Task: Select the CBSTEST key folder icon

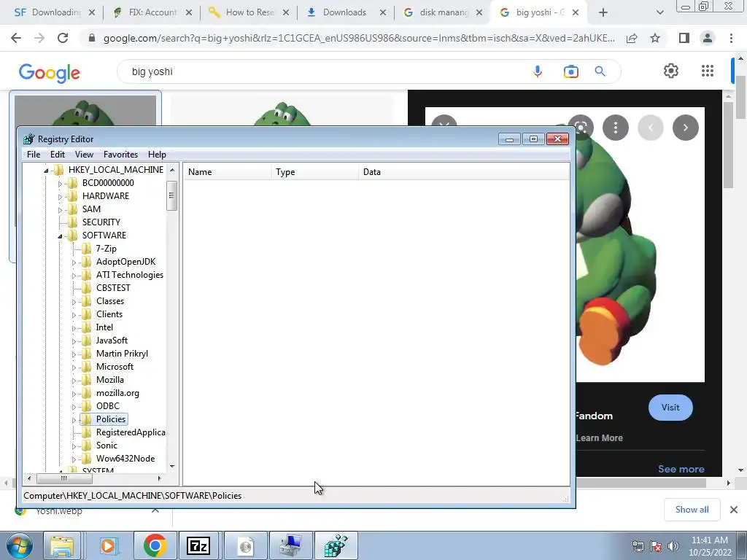Action: 86,287
